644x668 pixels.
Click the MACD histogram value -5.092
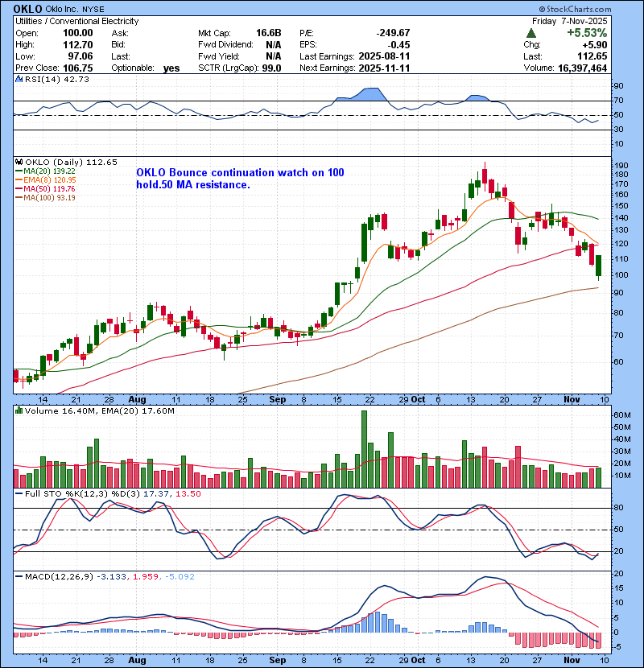tap(179, 577)
